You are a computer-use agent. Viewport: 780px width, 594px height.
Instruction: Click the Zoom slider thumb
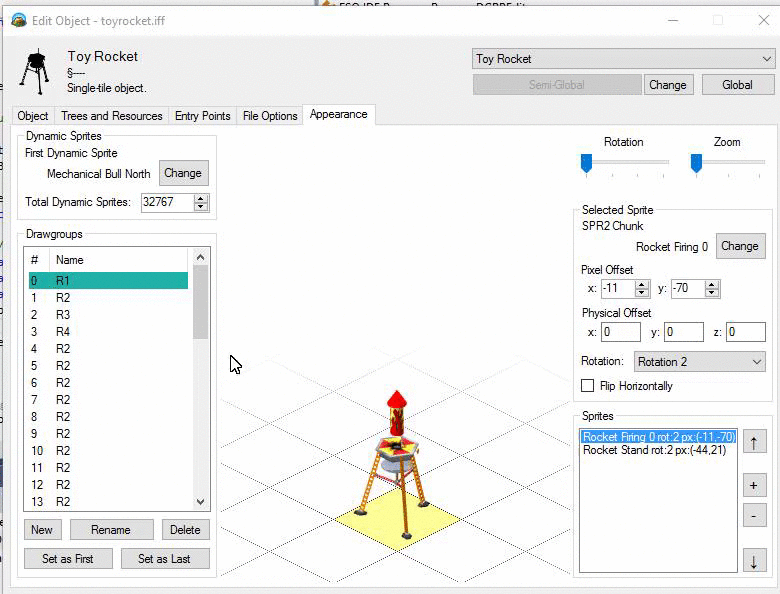point(696,163)
